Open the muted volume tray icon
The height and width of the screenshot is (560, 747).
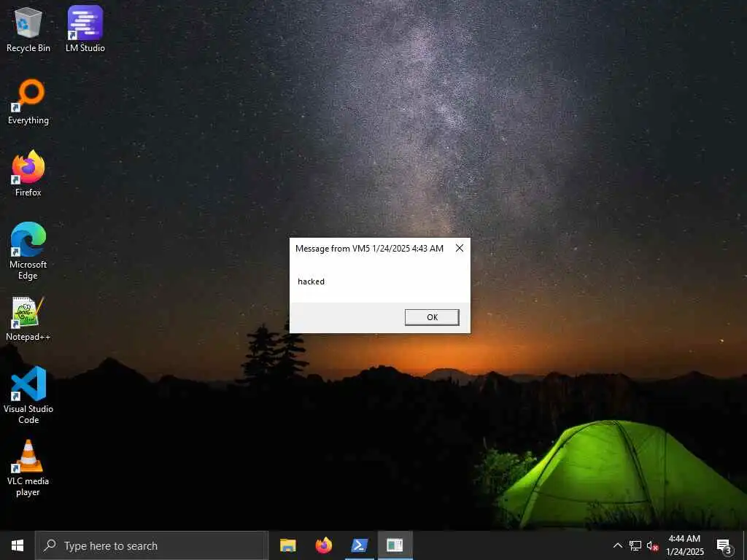click(652, 545)
